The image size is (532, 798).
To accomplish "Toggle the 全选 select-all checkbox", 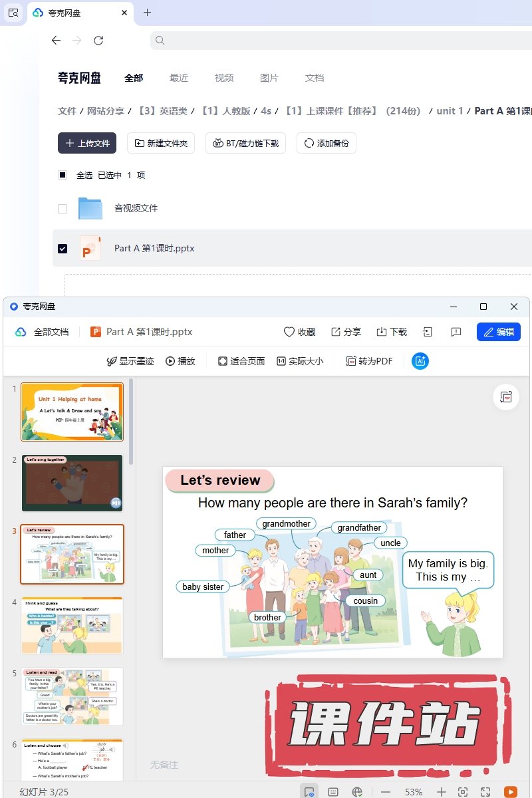I will tap(63, 175).
